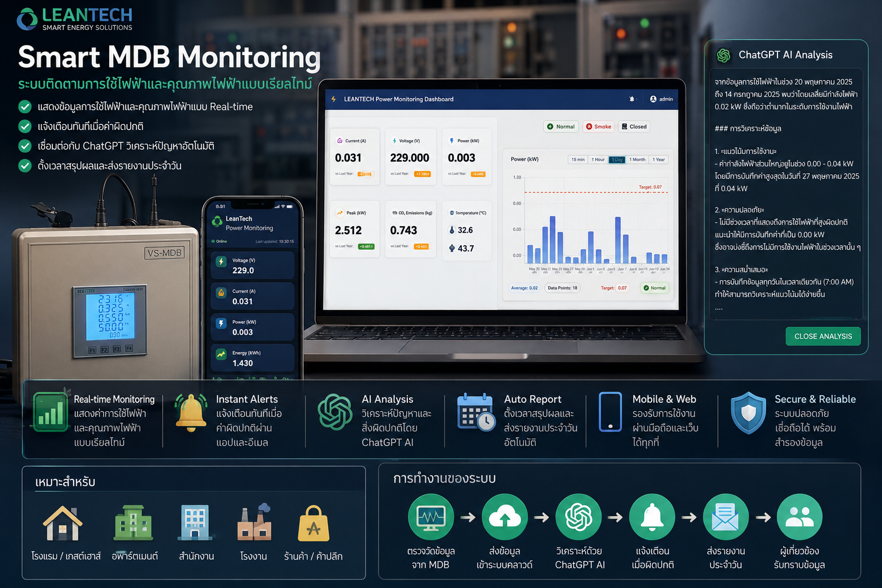This screenshot has width=882, height=588.
Task: Select the 1 Hour chart range
Action: (x=598, y=160)
